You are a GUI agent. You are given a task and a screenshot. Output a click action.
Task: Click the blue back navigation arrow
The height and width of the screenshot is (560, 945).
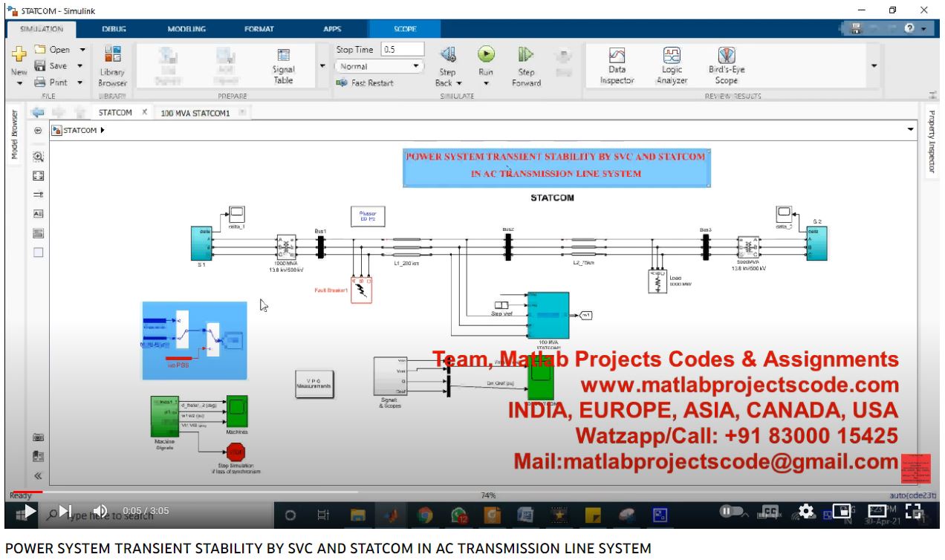pyautogui.click(x=38, y=112)
